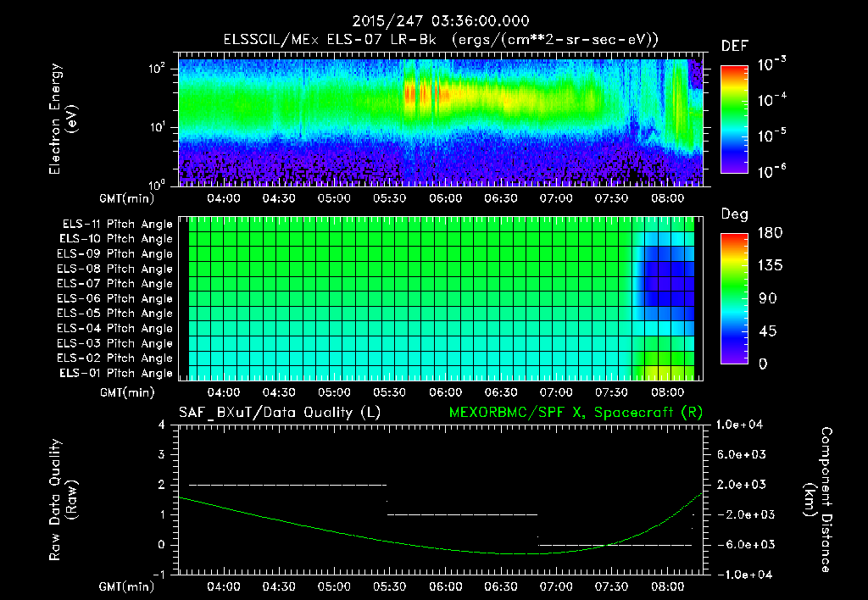Select the ELS-02 Pitch Angle row label
This screenshot has height=600, width=868.
(115, 358)
